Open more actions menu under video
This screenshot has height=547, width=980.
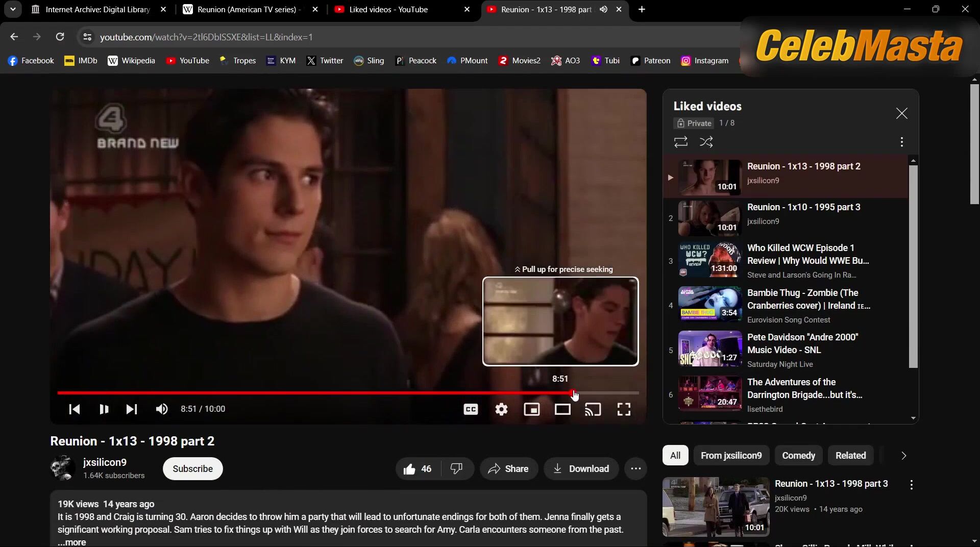[636, 469]
